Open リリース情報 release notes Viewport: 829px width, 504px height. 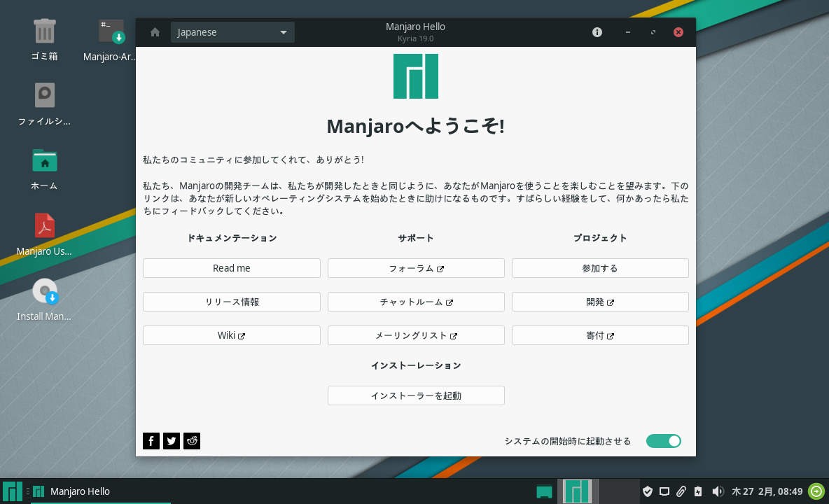(232, 302)
